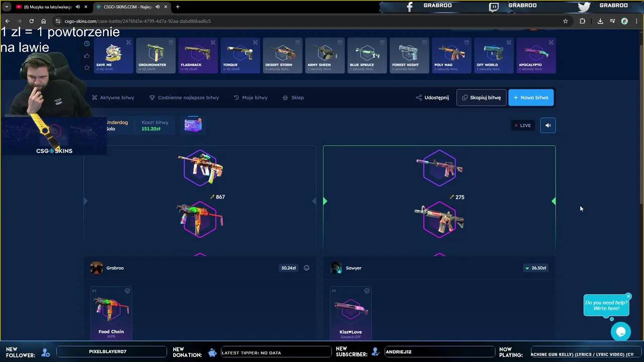644x362 pixels.
Task: Open the OFF WORLD drop card
Action: tap(494, 55)
